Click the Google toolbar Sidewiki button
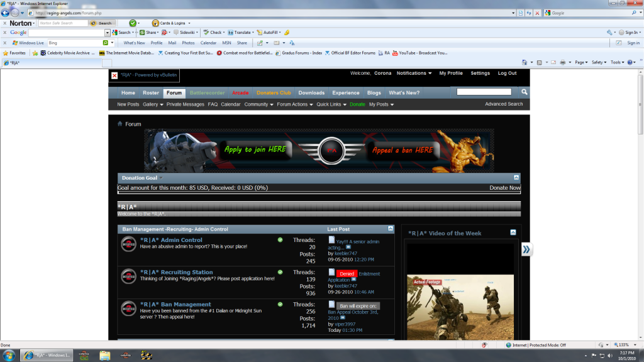 [186, 33]
